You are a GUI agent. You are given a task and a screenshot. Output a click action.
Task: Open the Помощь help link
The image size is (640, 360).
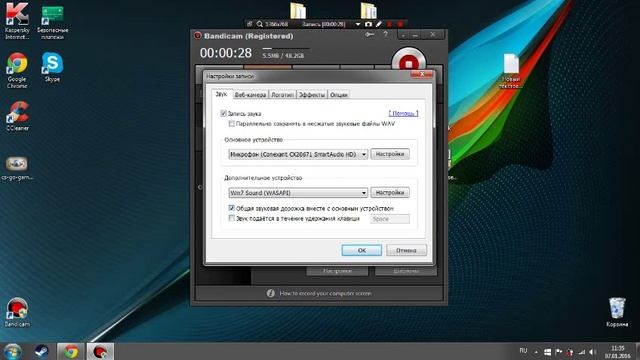click(x=403, y=113)
